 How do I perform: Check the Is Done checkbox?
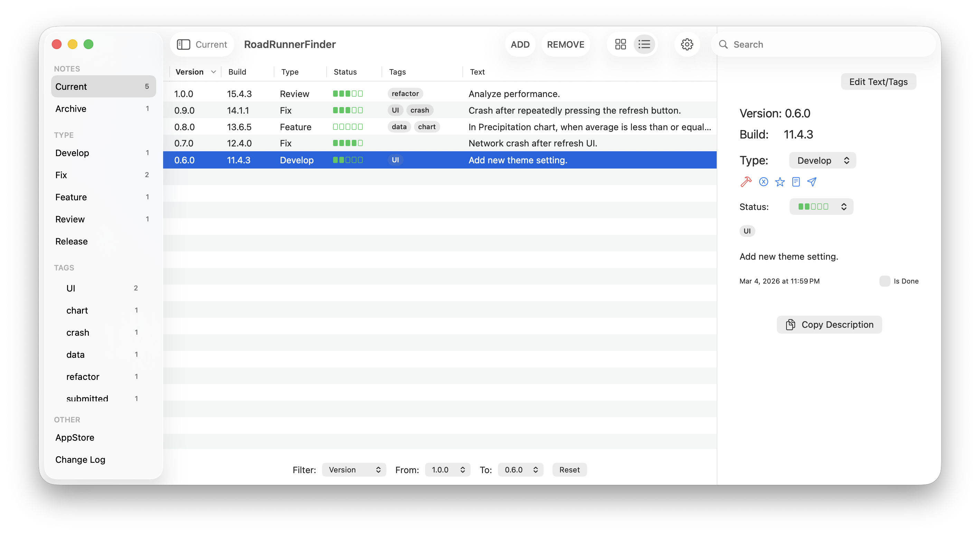(x=885, y=281)
